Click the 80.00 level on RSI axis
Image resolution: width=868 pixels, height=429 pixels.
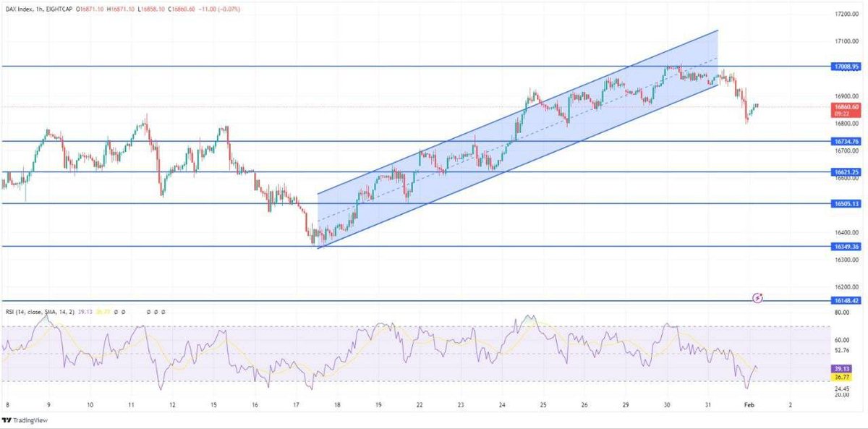click(x=842, y=313)
